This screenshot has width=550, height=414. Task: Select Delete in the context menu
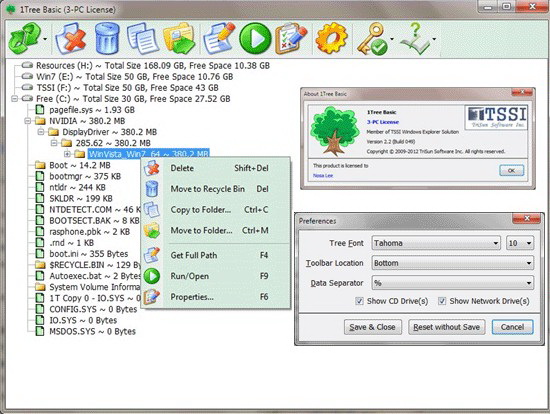(x=216, y=168)
